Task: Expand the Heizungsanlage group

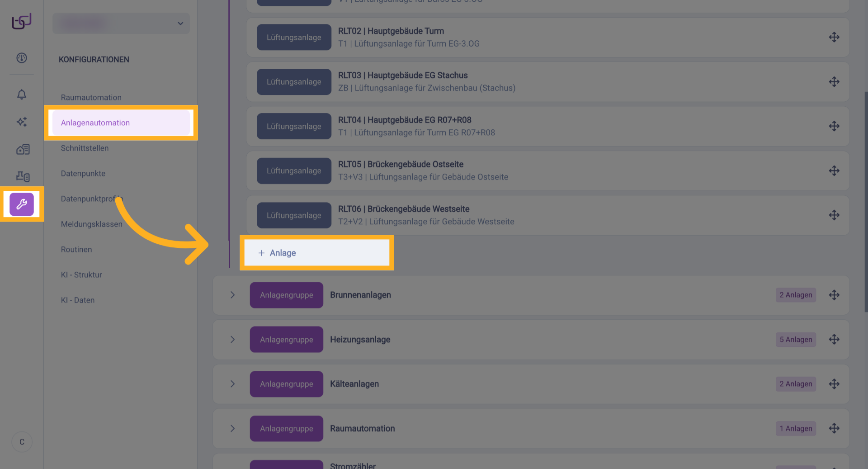Action: (x=232, y=339)
